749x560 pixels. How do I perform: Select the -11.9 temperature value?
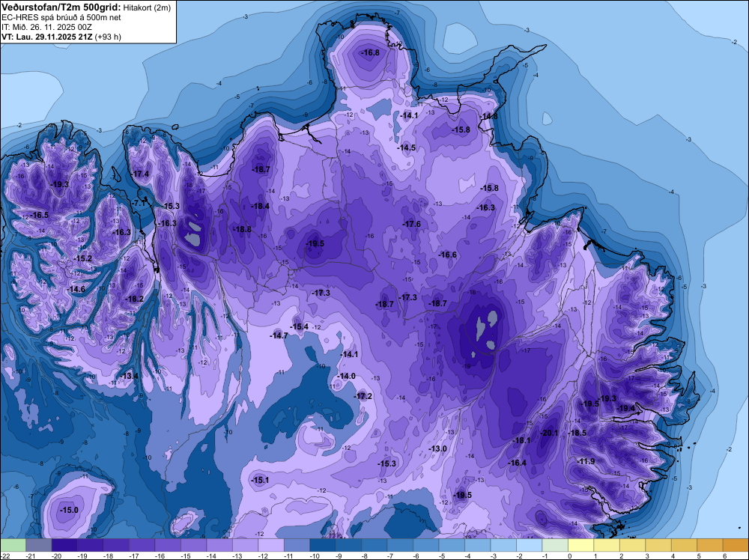pos(586,461)
